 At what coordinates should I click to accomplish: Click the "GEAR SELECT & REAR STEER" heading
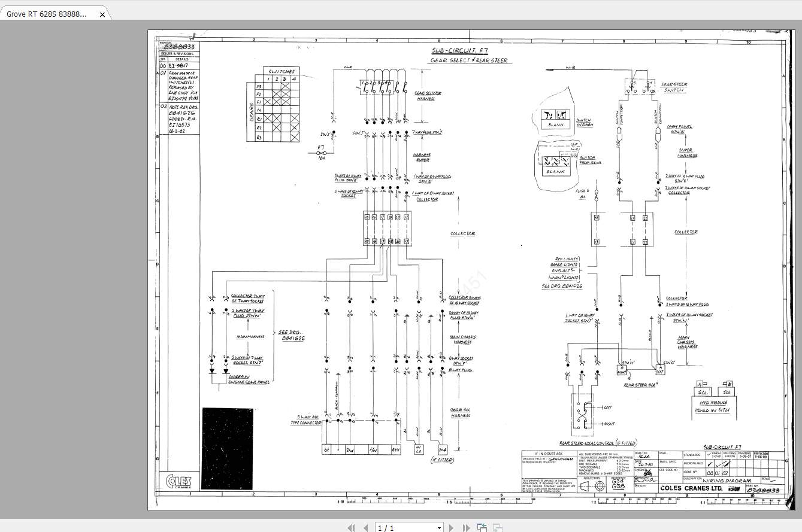tap(469, 60)
